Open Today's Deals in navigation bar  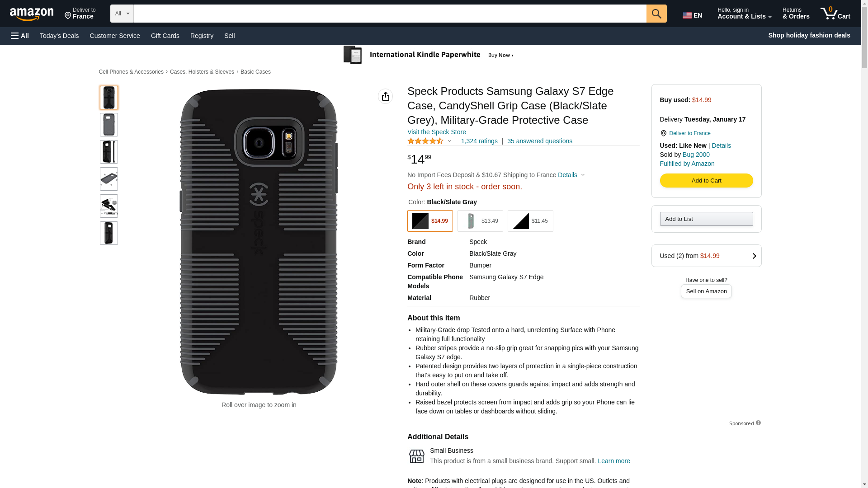point(59,36)
